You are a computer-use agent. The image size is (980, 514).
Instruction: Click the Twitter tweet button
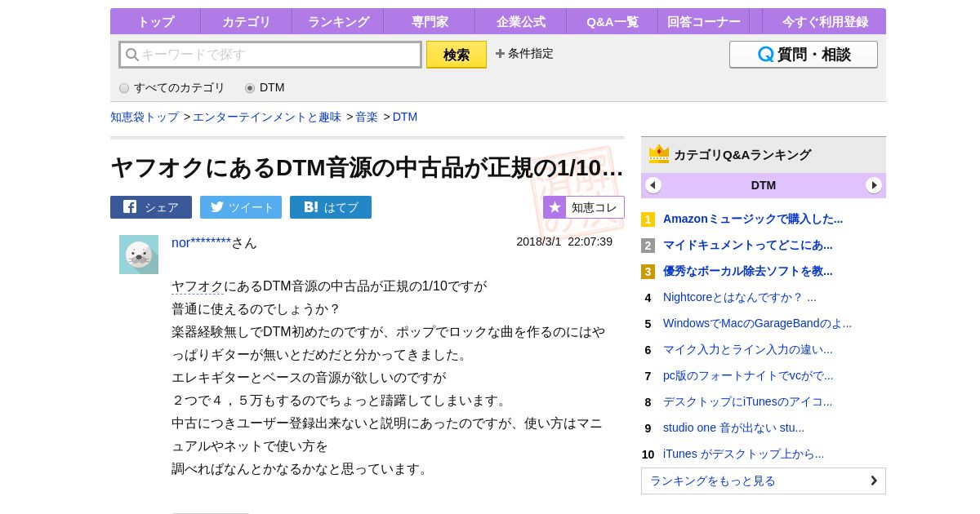241,207
